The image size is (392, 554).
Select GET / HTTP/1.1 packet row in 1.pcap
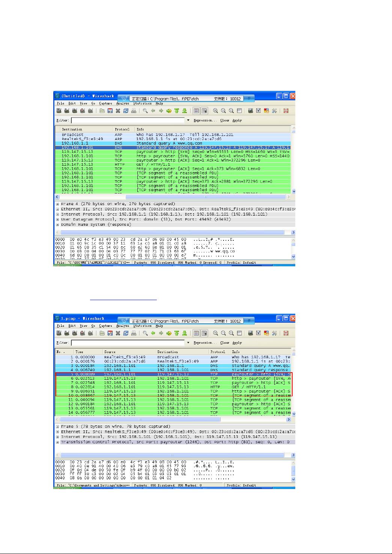(173, 387)
